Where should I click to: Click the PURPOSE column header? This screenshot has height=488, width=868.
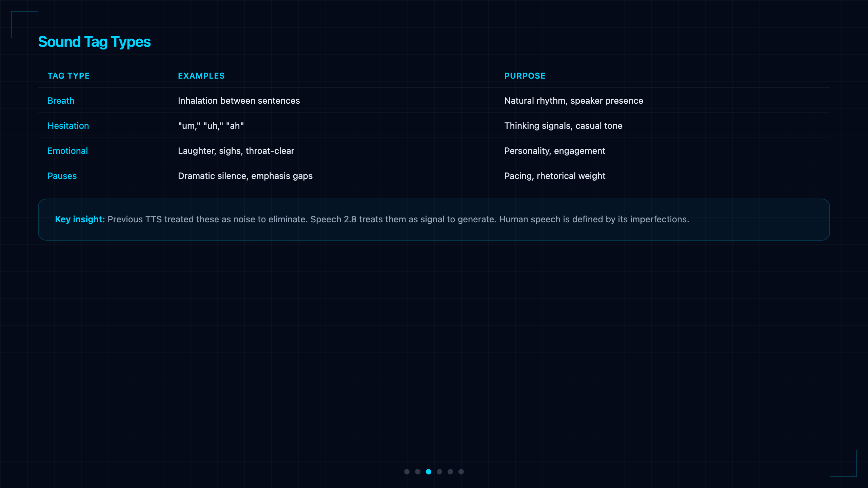coord(525,76)
